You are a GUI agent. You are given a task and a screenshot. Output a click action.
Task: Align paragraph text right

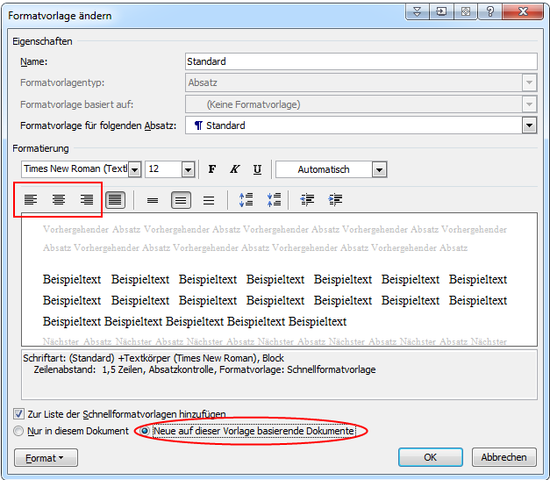87,200
